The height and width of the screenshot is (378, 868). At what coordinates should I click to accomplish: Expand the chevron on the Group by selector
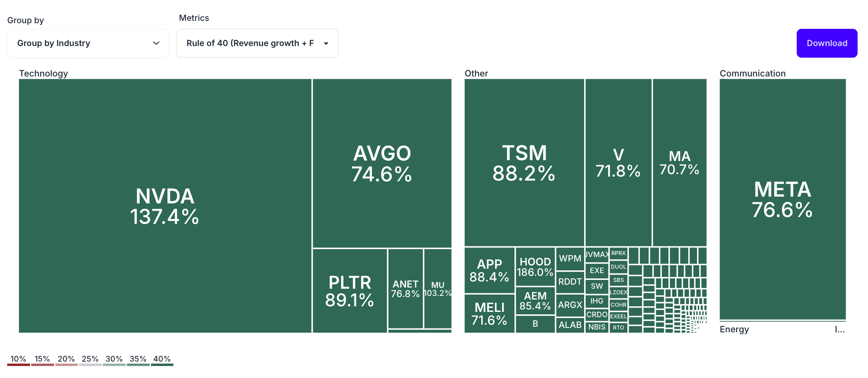[157, 43]
